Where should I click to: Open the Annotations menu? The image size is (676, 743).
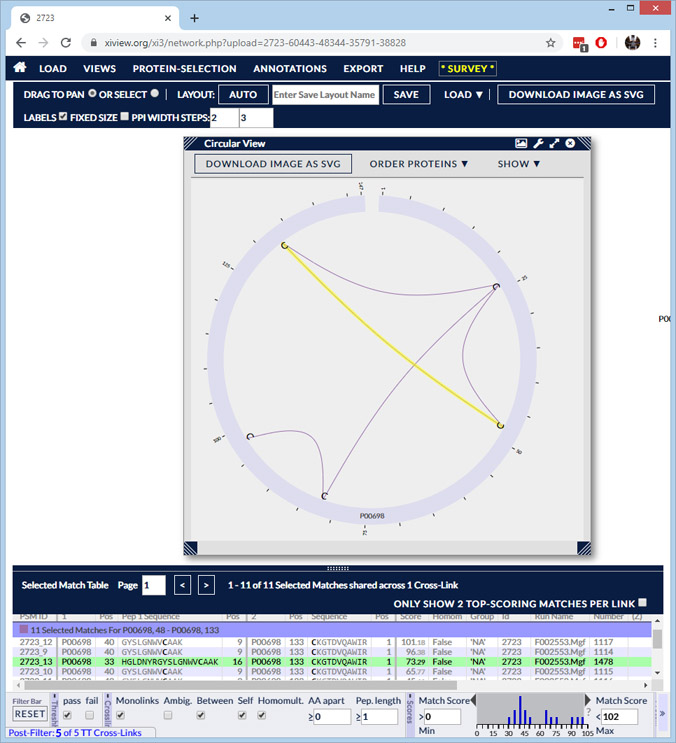[290, 69]
